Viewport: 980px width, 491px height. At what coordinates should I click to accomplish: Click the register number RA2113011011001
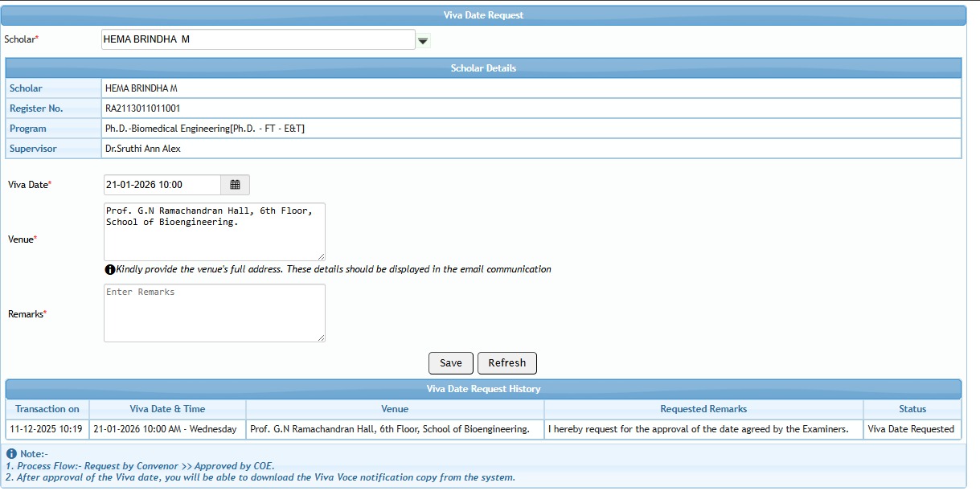pos(142,108)
